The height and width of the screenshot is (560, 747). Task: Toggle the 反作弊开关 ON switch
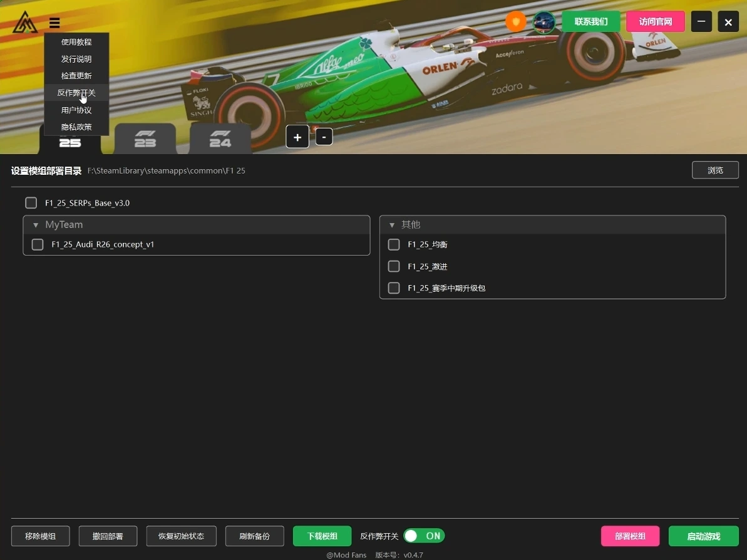pyautogui.click(x=424, y=536)
